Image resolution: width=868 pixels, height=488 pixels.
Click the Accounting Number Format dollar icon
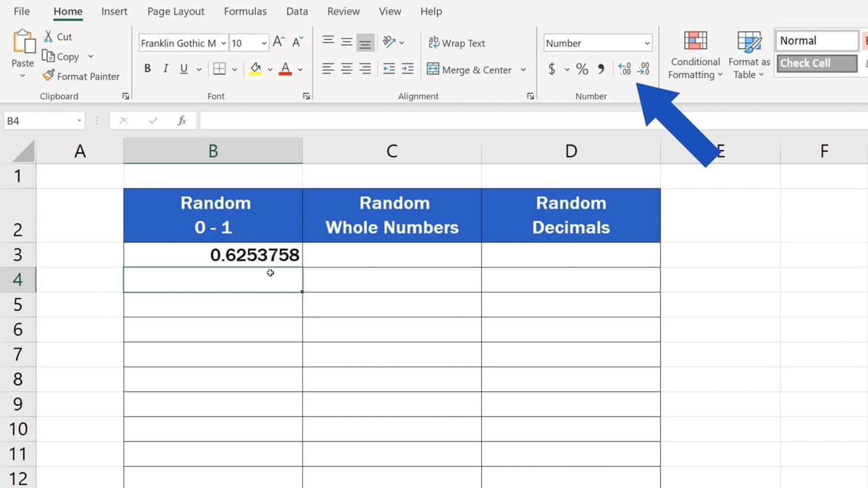552,69
